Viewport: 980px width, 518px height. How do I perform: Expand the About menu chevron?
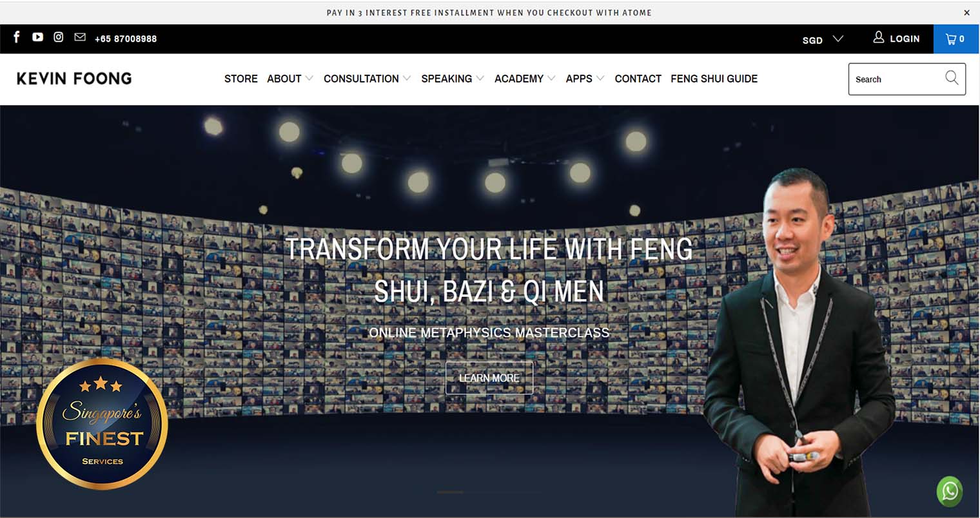point(309,79)
